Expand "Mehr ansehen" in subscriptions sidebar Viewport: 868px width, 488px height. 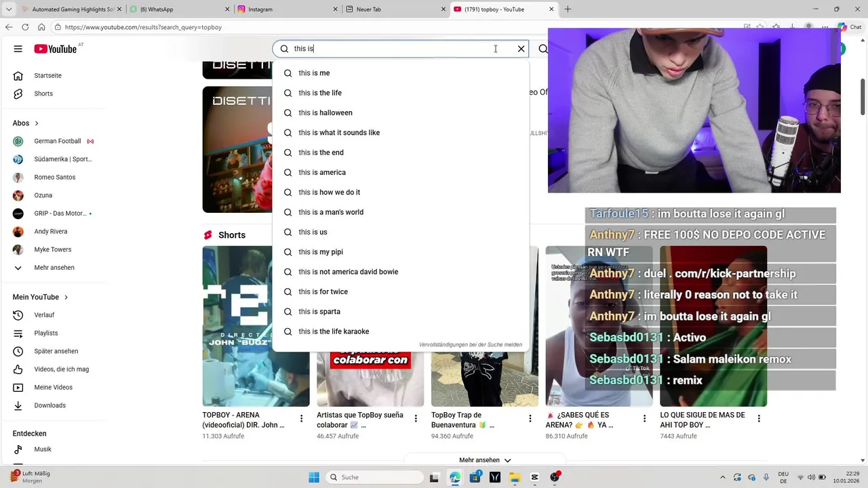[53, 268]
